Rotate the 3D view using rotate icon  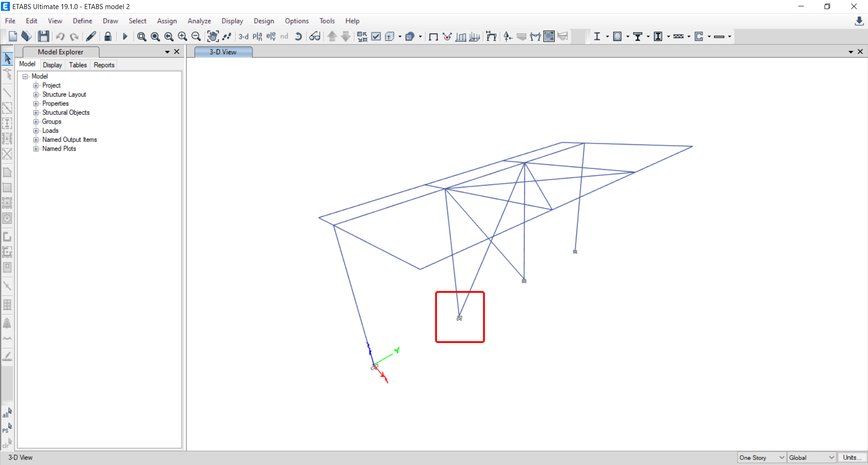298,37
